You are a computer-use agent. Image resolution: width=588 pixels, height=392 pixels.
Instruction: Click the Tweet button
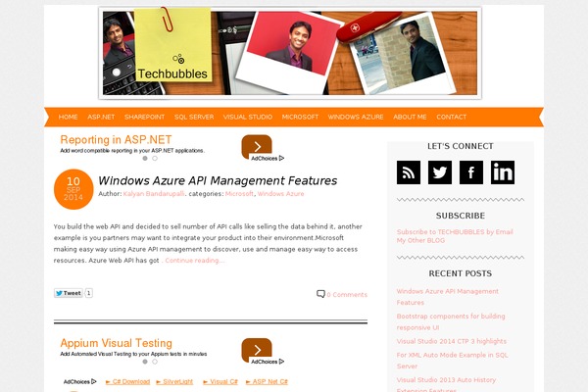tap(69, 293)
